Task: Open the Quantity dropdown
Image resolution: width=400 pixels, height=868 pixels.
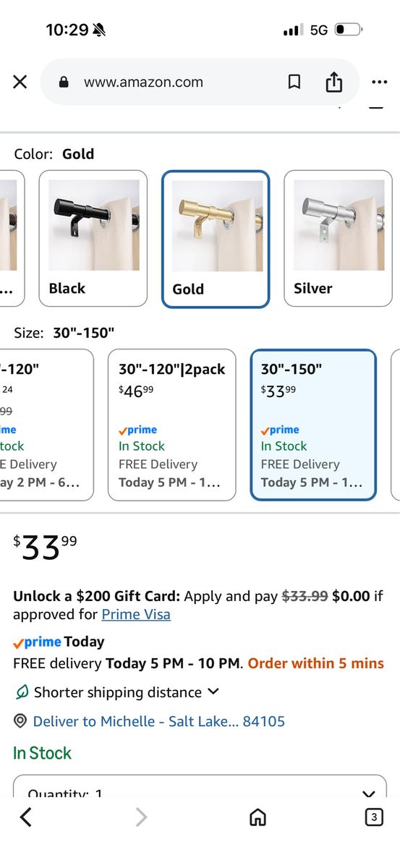Action: coord(200,787)
